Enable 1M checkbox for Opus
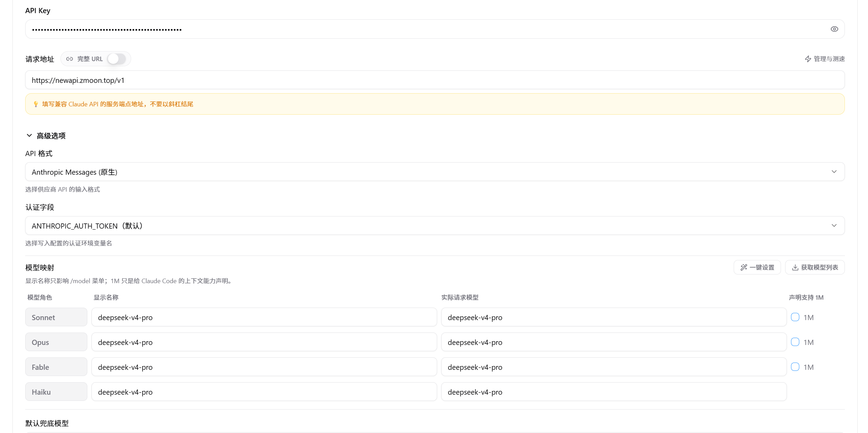The height and width of the screenshot is (433, 868). 795,342
